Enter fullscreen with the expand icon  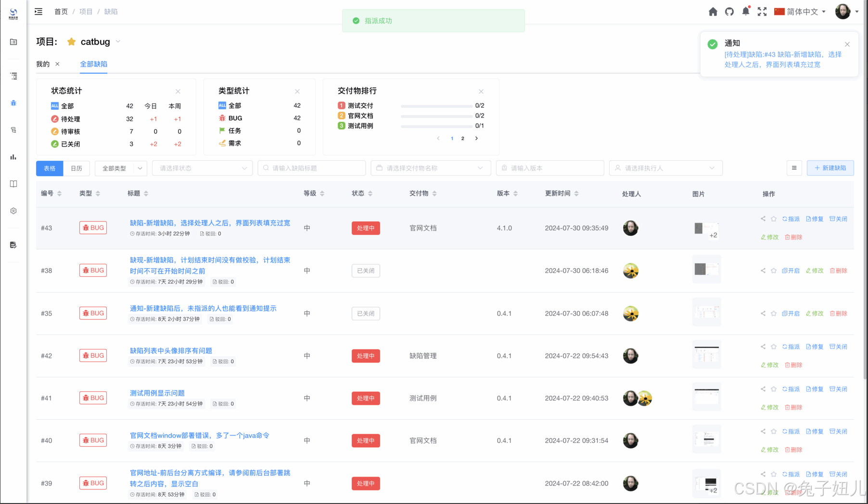click(762, 11)
